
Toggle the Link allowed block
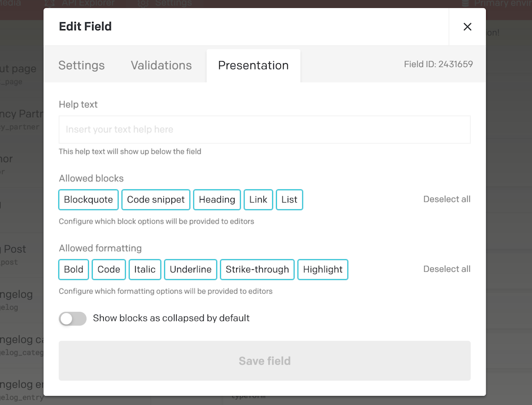coord(258,200)
